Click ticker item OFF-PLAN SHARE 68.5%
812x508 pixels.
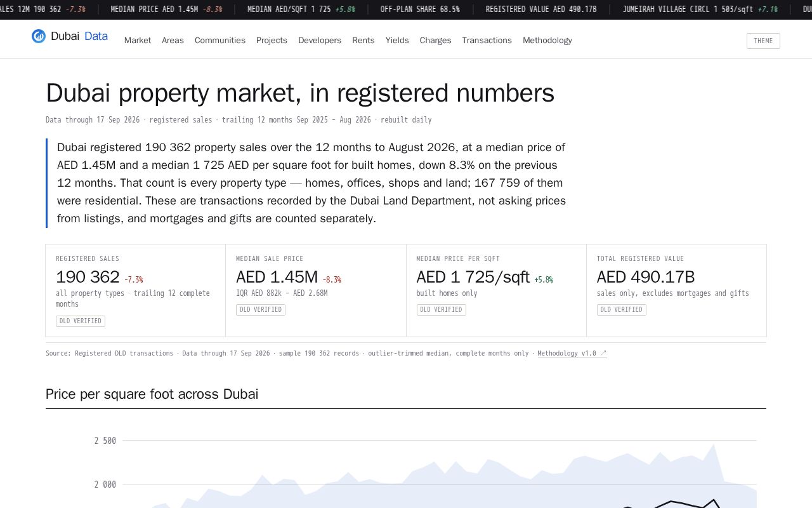tap(420, 10)
